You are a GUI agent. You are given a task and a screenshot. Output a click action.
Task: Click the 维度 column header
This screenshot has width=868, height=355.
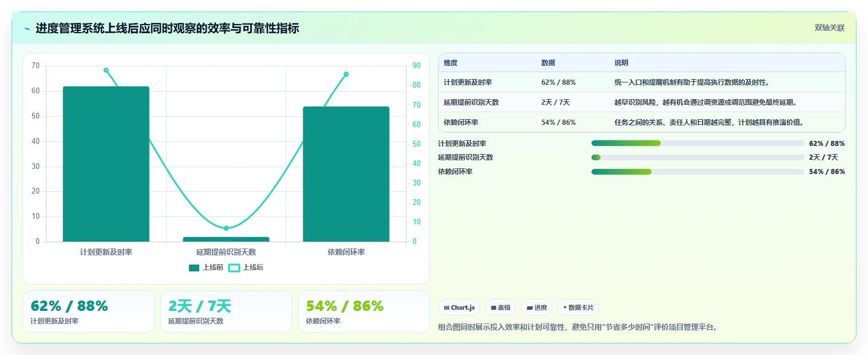[x=451, y=63]
